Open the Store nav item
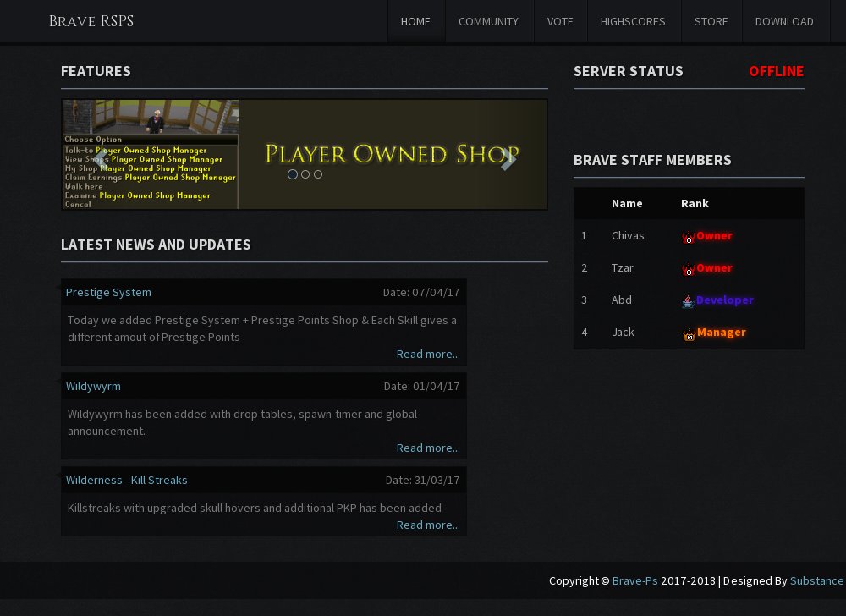The height and width of the screenshot is (616, 846). 711,22
